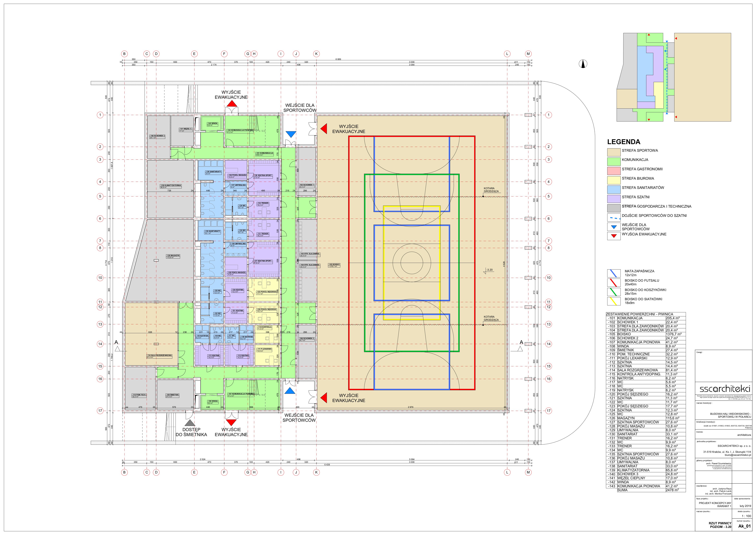This screenshot has height=535, width=756.
Task: Click the north arrow compass symbol
Action: click(583, 64)
